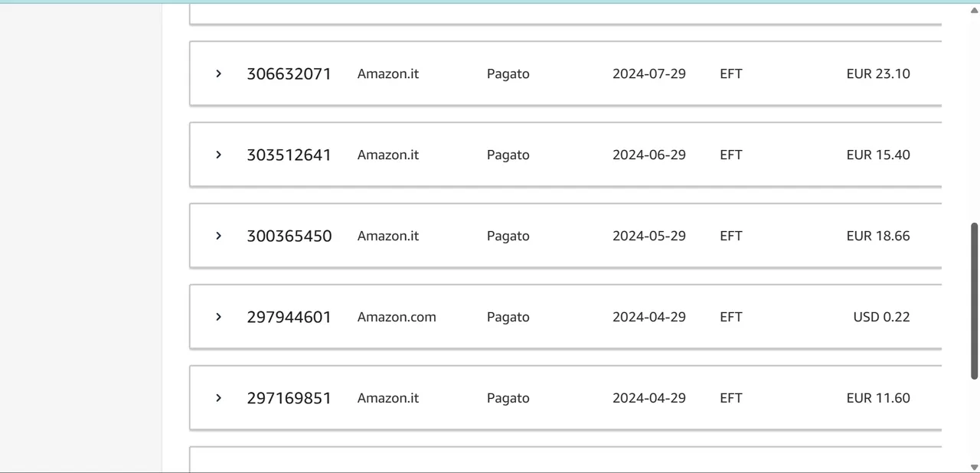Expand payment row 297944601
The image size is (980, 473).
click(x=218, y=317)
